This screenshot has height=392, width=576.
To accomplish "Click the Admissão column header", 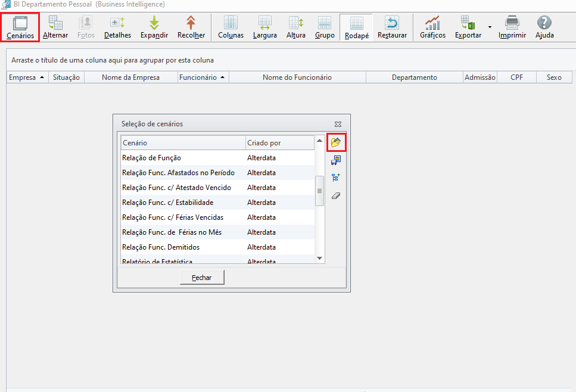I will click(480, 77).
